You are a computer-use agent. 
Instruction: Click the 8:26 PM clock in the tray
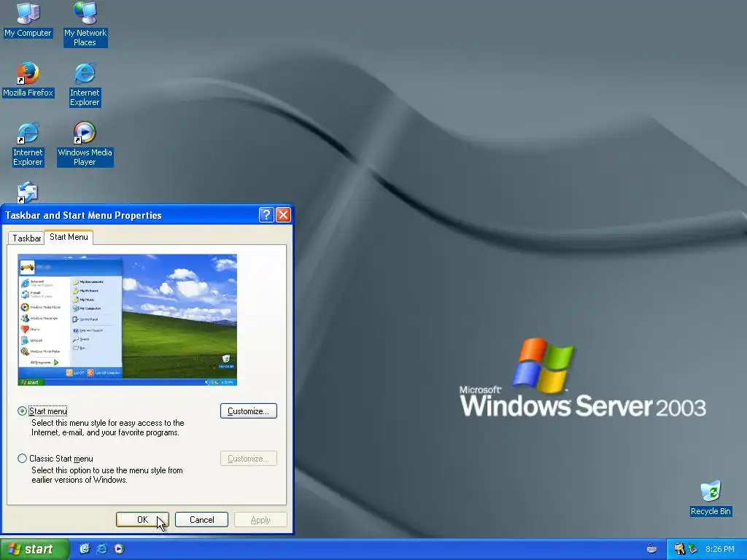click(720, 549)
